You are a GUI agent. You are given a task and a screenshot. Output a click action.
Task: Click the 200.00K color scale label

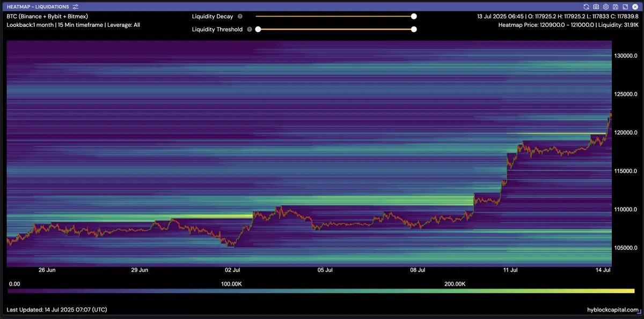455,284
